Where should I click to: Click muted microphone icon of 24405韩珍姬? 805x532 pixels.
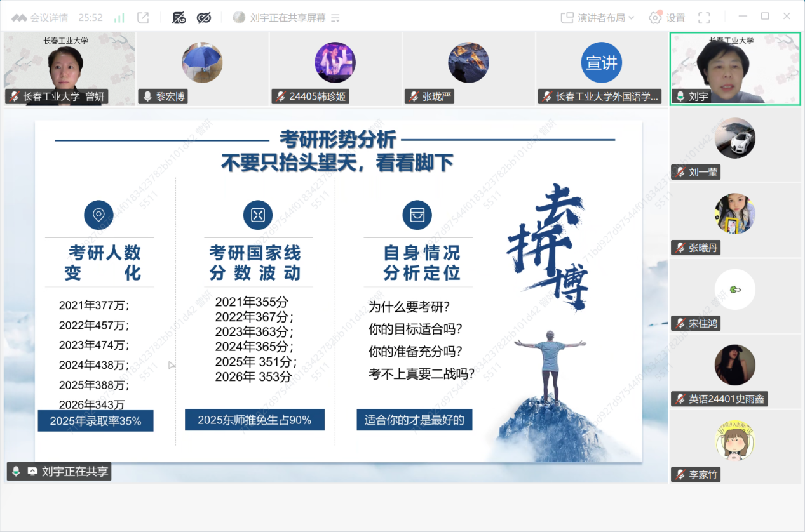280,96
